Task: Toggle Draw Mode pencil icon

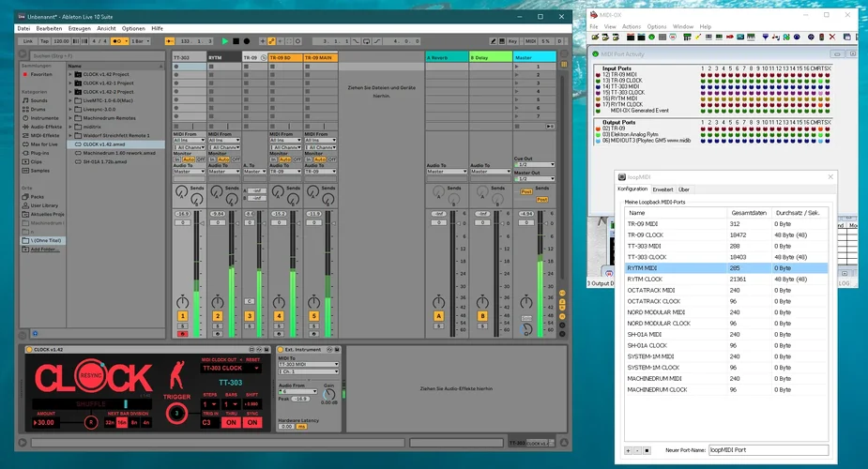Action: [493, 41]
